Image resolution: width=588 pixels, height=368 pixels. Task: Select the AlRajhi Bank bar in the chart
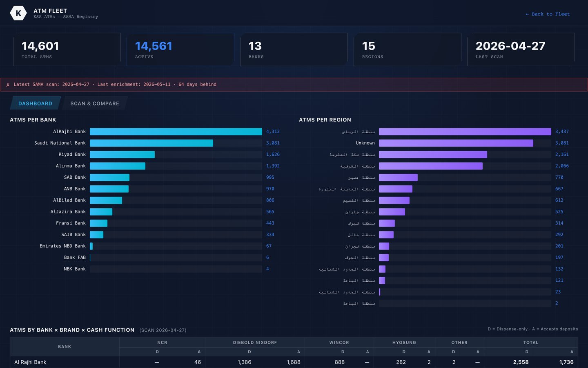(x=176, y=132)
